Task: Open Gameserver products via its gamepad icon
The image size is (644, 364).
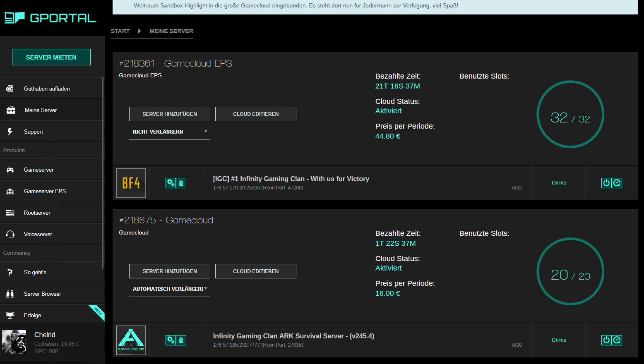Action: (10, 170)
